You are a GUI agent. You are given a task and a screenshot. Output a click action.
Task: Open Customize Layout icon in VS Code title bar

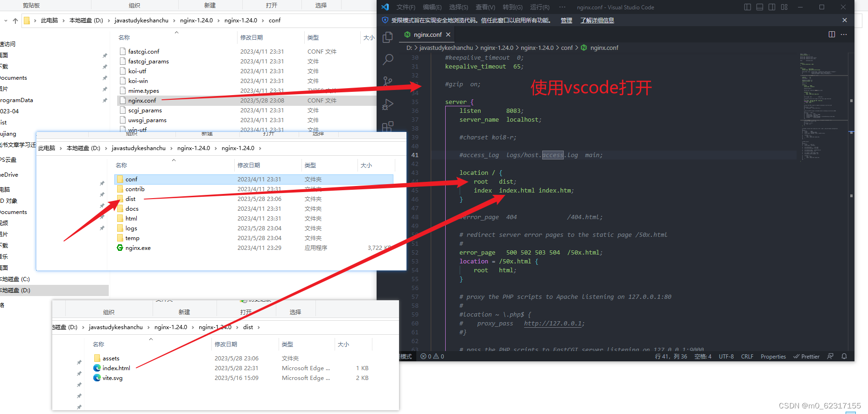point(784,7)
